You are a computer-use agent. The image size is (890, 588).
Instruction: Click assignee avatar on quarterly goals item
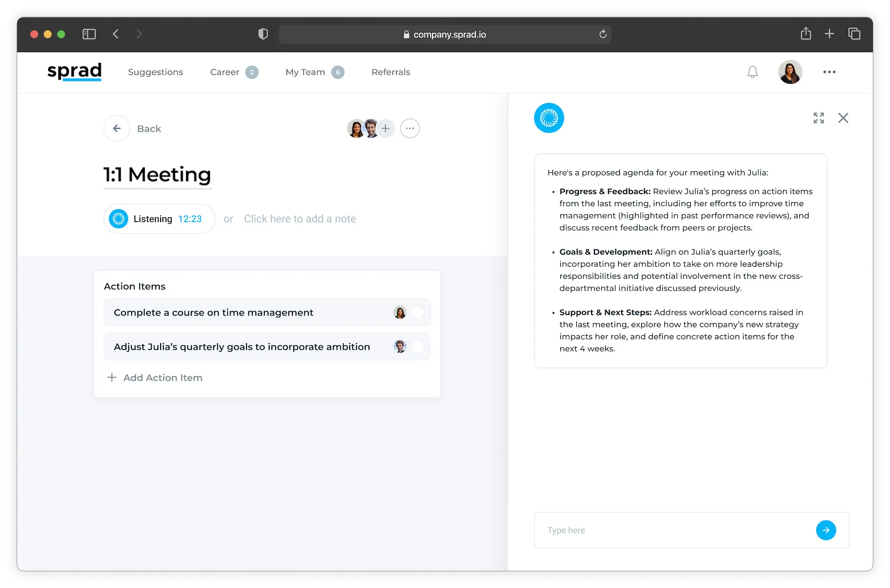point(400,346)
